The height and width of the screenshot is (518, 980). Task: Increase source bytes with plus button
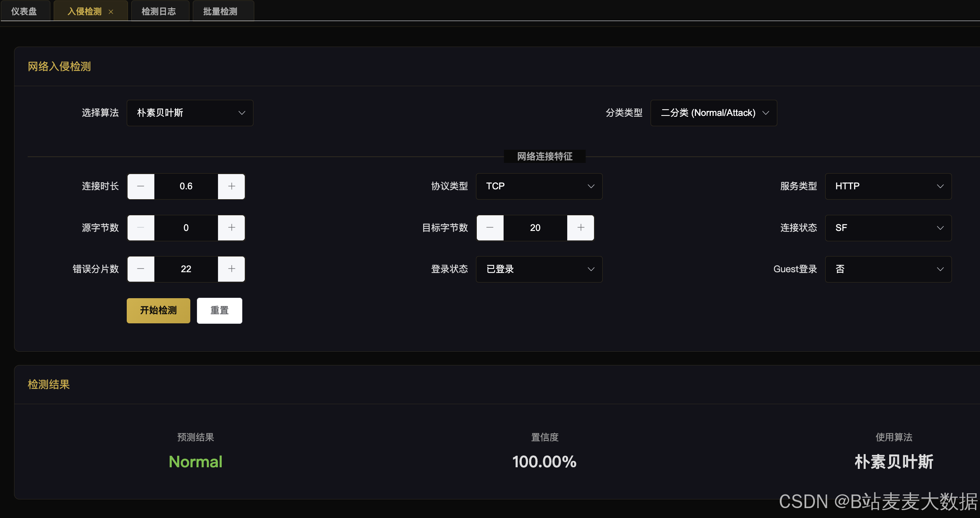coord(232,228)
